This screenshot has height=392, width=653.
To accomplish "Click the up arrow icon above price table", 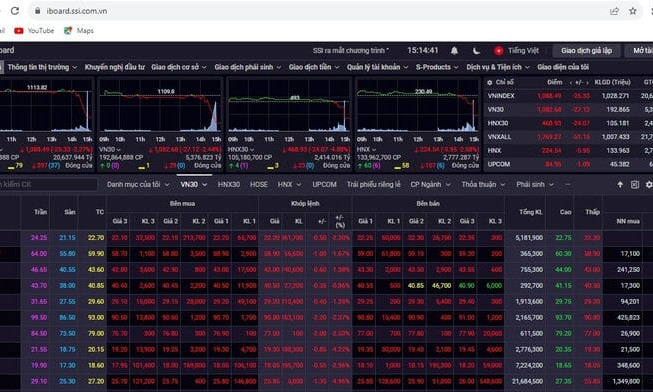I will coord(620,184).
